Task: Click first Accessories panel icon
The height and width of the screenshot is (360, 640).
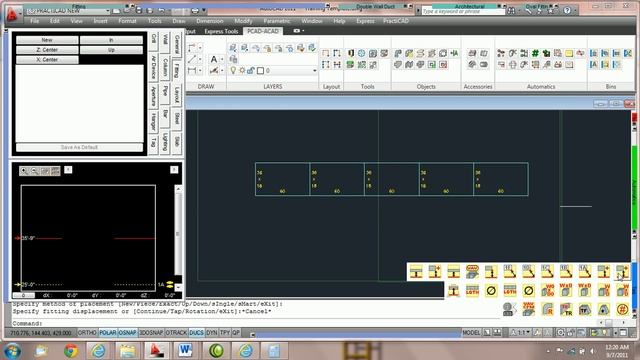Action: [472, 53]
